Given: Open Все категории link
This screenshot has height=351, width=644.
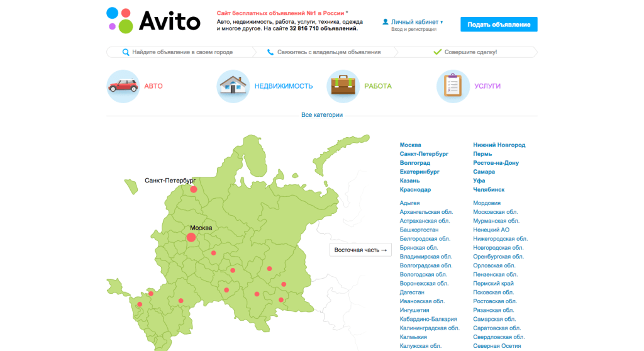Looking at the screenshot, I should pyautogui.click(x=322, y=114).
